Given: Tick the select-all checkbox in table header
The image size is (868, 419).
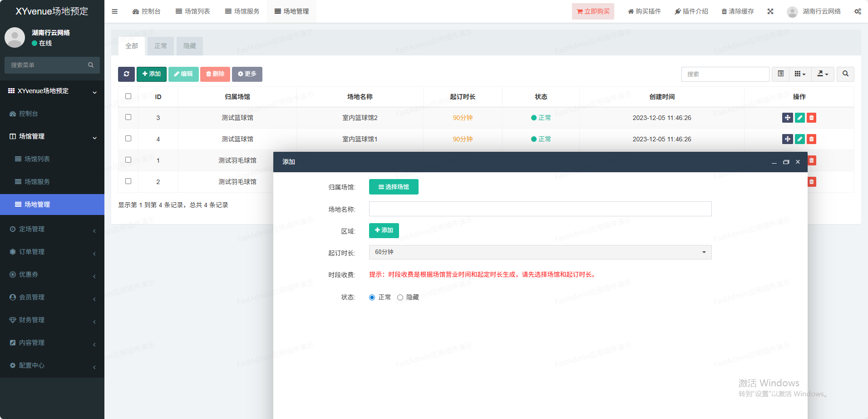Looking at the screenshot, I should click(x=128, y=96).
